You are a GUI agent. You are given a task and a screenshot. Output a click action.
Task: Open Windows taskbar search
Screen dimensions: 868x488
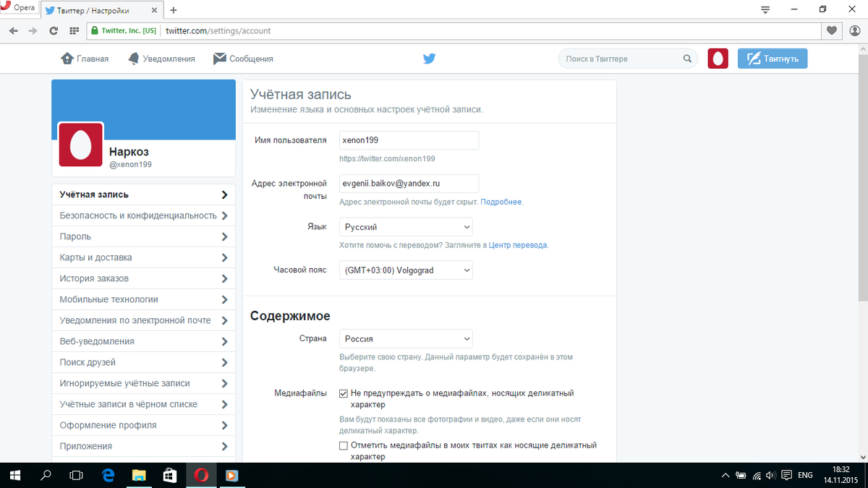point(46,475)
